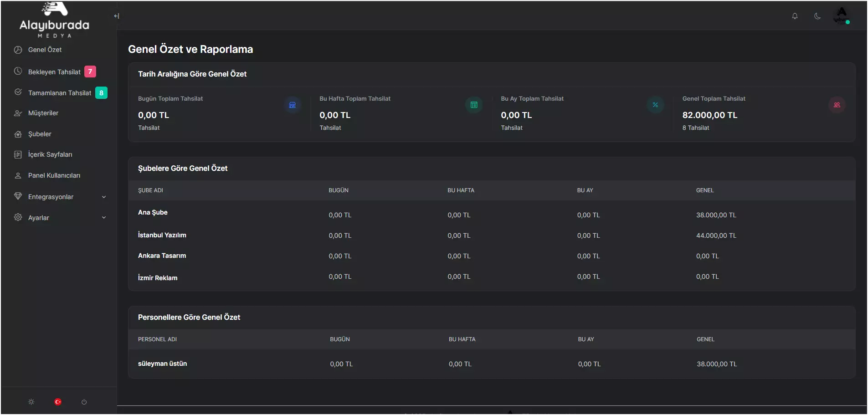The width and height of the screenshot is (868, 415).
Task: Select Şubeler from the sidebar
Action: [x=40, y=134]
